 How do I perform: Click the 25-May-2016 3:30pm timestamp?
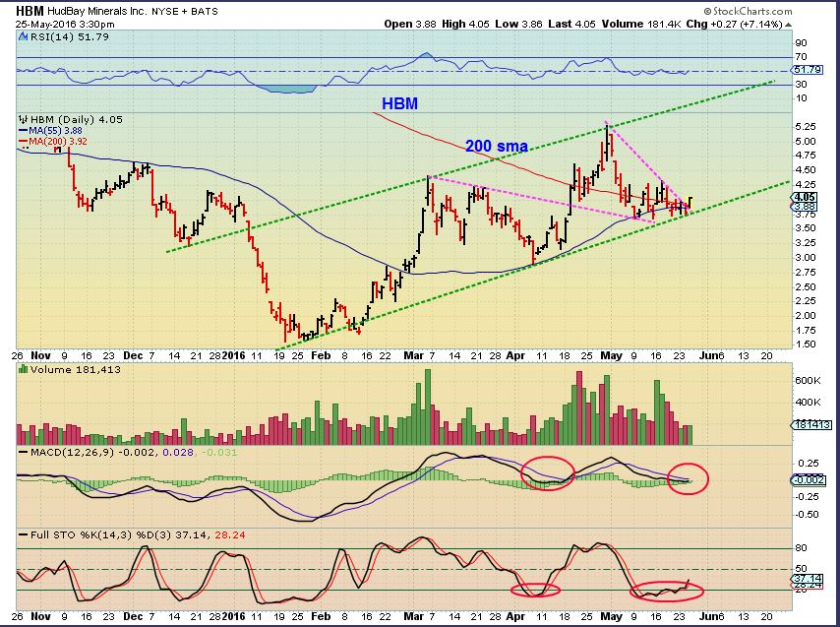65,24
